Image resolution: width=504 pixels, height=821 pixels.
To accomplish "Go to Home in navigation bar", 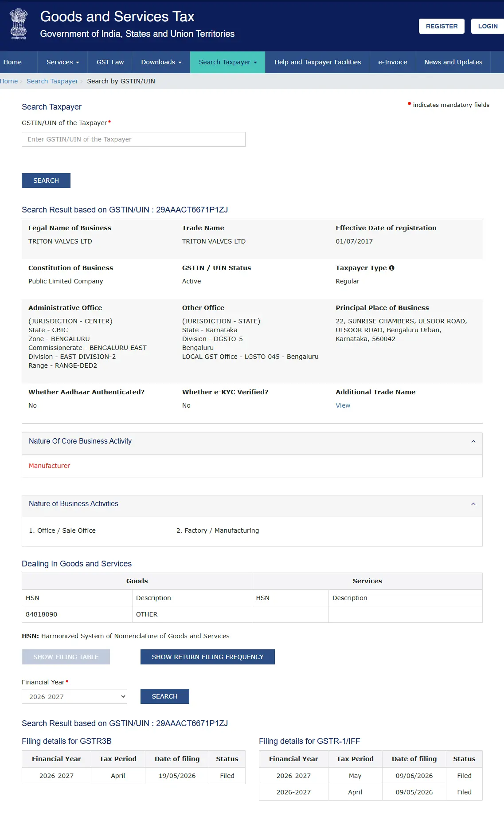I will click(12, 62).
